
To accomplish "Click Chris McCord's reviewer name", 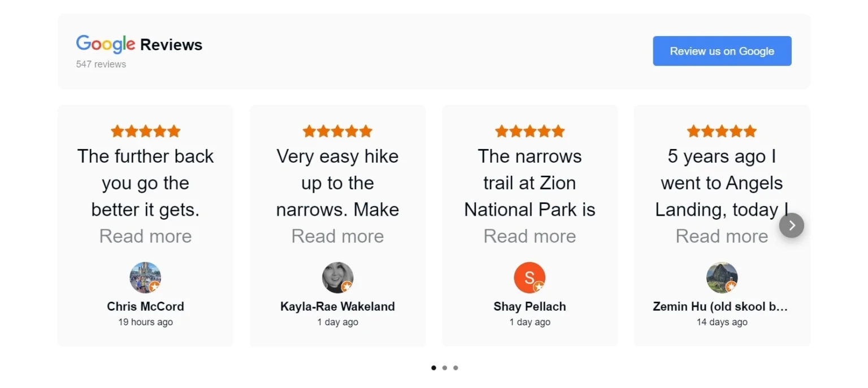I will (145, 306).
